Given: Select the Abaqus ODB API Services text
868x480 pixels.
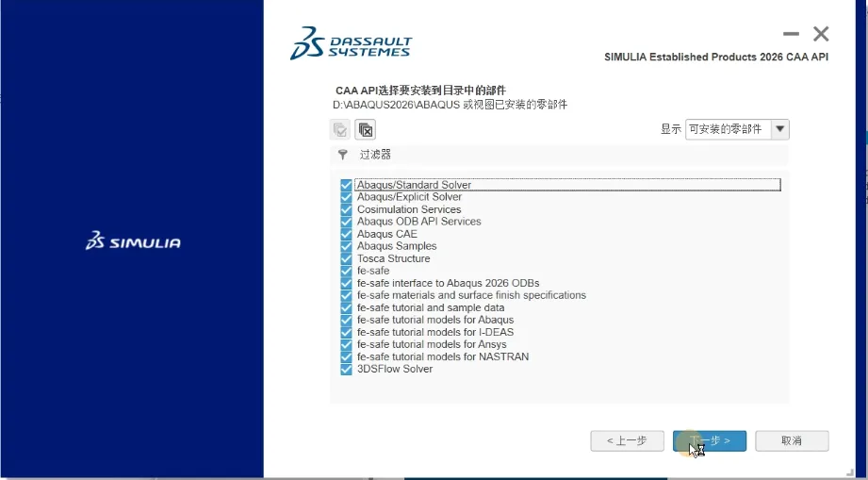Looking at the screenshot, I should [419, 222].
